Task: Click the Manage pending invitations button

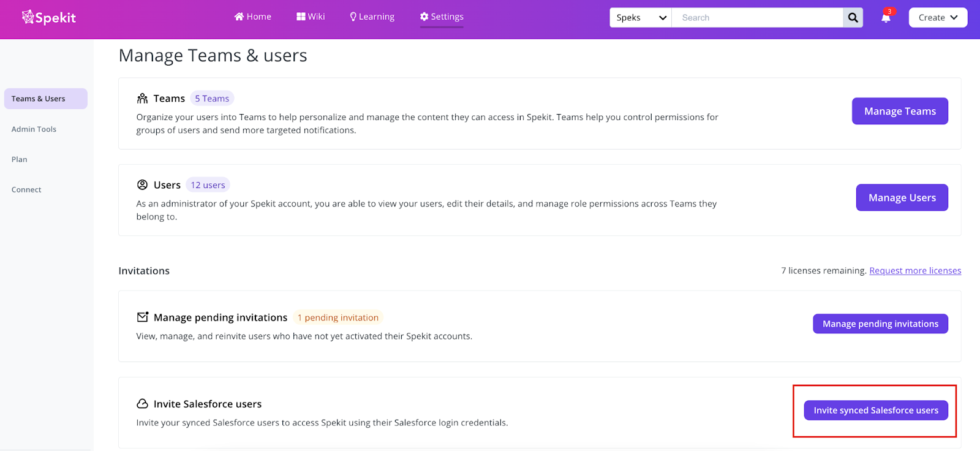Action: click(x=880, y=324)
